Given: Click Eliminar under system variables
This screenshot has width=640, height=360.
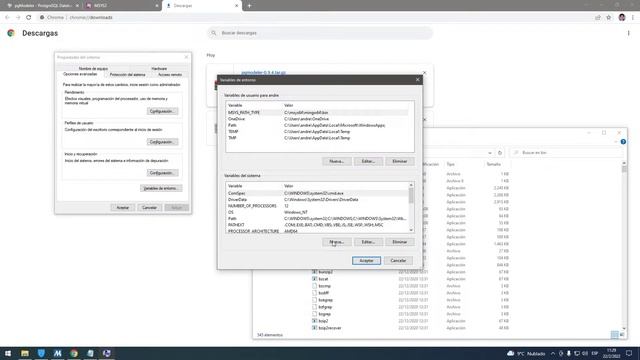Looking at the screenshot, I should click(400, 242).
